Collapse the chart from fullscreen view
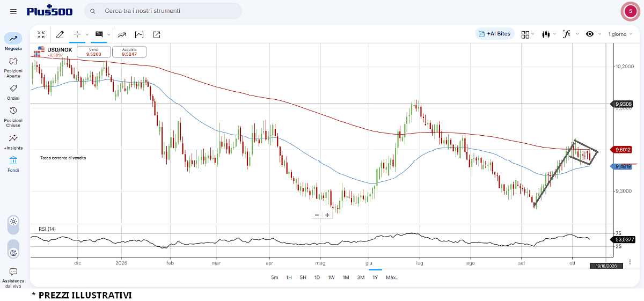644x301 pixels. (41, 34)
